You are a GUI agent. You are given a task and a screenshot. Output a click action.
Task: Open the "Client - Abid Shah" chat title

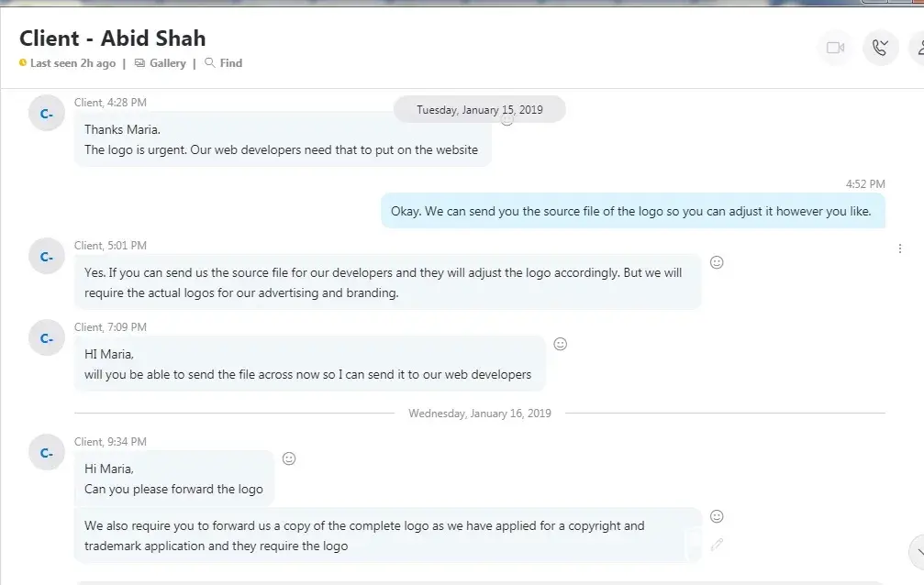[x=113, y=39]
